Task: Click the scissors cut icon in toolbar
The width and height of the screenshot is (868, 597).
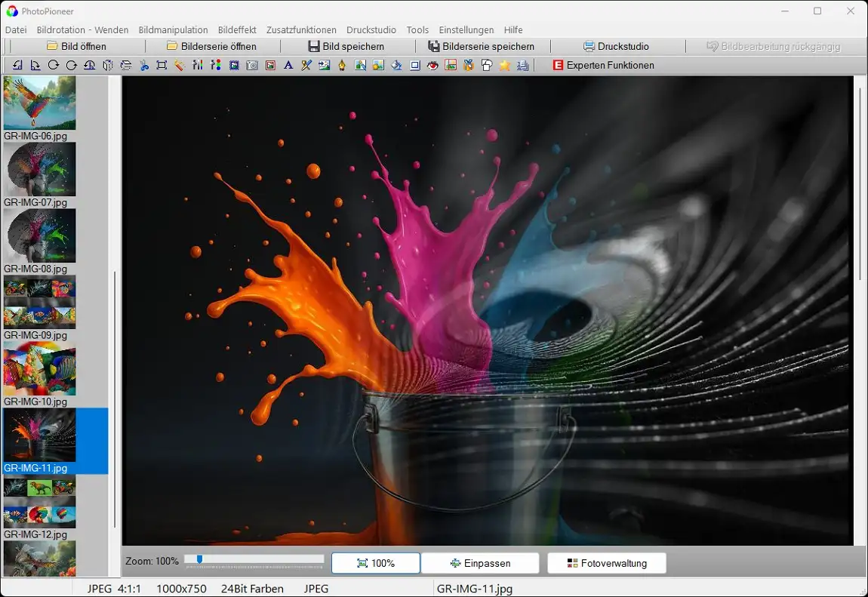Action: pyautogui.click(x=144, y=66)
